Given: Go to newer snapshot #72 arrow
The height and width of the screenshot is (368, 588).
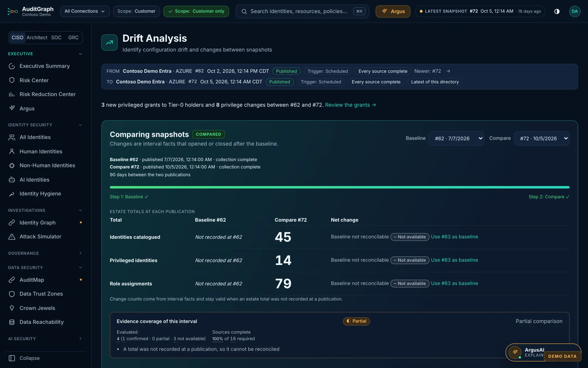Looking at the screenshot, I should (x=448, y=71).
